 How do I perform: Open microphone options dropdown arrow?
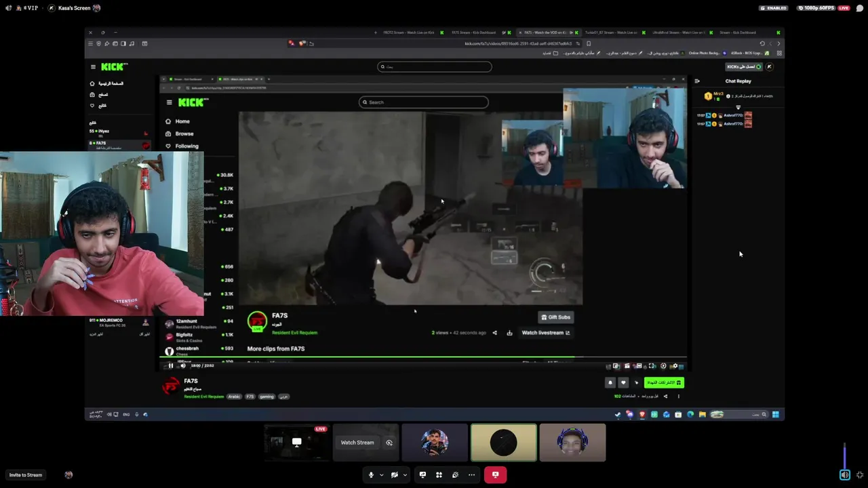381,475
